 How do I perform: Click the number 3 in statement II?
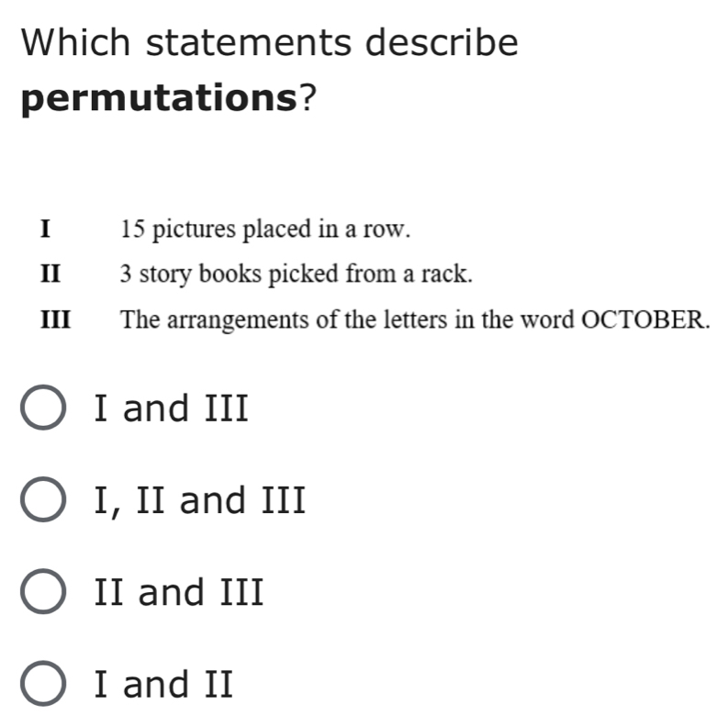tap(126, 274)
